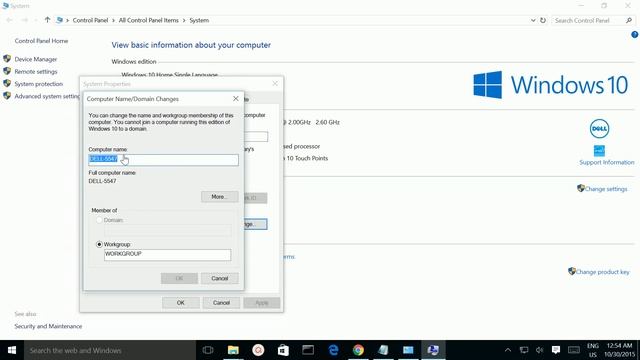Open the Action Center notification icon
640x360 pixels.
tap(556, 350)
